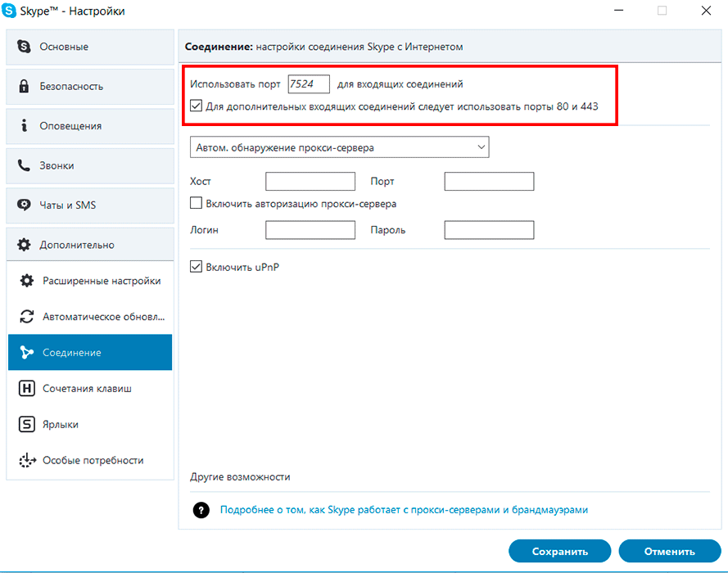Click the connection nodes icon beside Соединение

pyautogui.click(x=26, y=353)
